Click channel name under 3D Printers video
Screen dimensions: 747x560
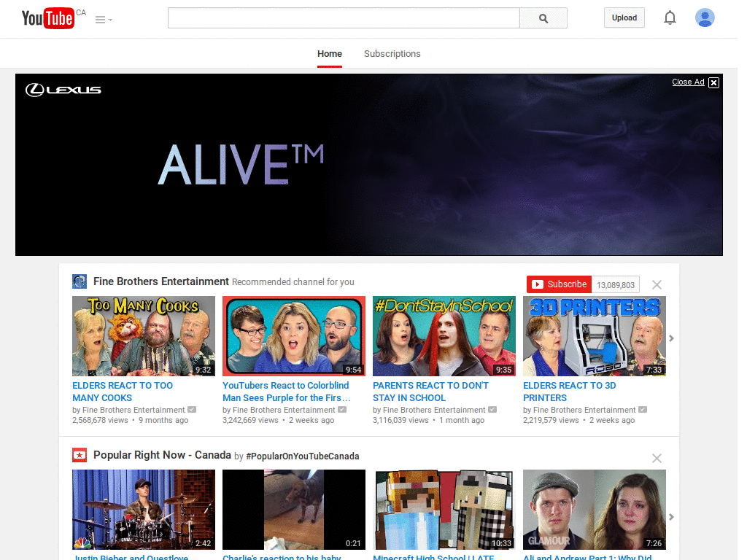584,410
